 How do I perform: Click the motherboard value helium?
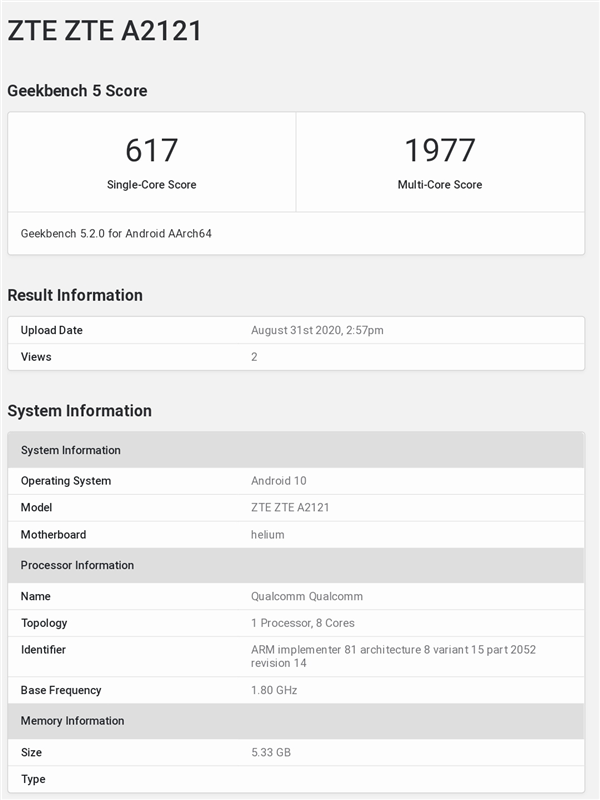[268, 535]
